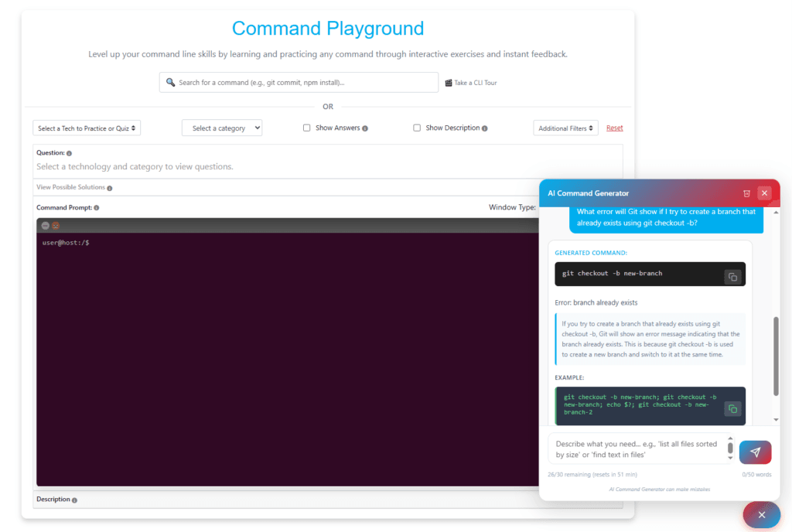792x532 pixels.
Task: Open the Select a category dropdown
Action: click(x=222, y=128)
